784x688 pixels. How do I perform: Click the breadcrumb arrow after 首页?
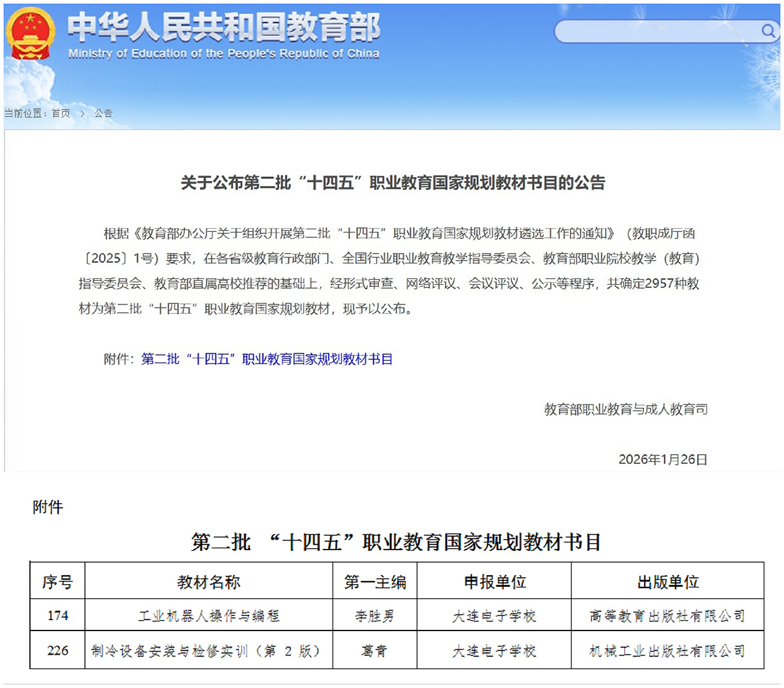(x=82, y=114)
